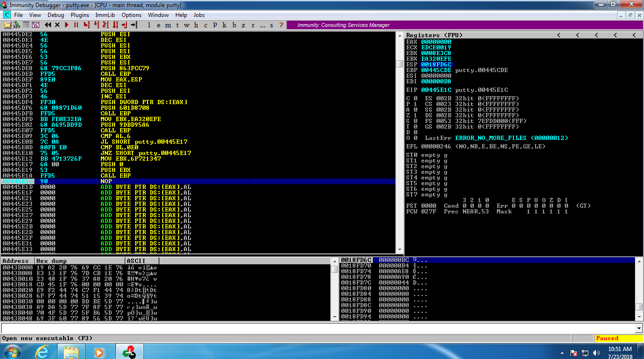The height and width of the screenshot is (359, 644).
Task: Select the EBP register value 00445CDE
Action: (x=436, y=70)
